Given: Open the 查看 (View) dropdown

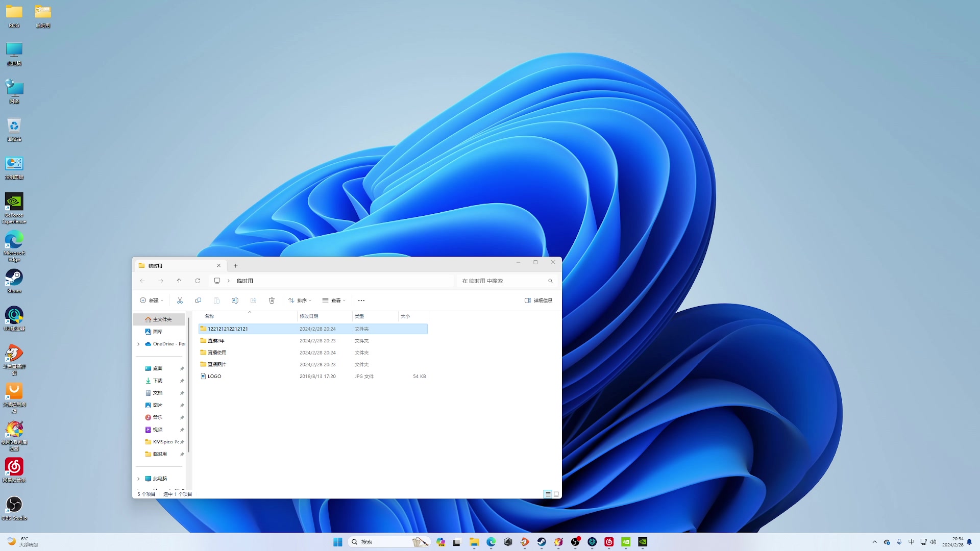Looking at the screenshot, I should pyautogui.click(x=334, y=300).
